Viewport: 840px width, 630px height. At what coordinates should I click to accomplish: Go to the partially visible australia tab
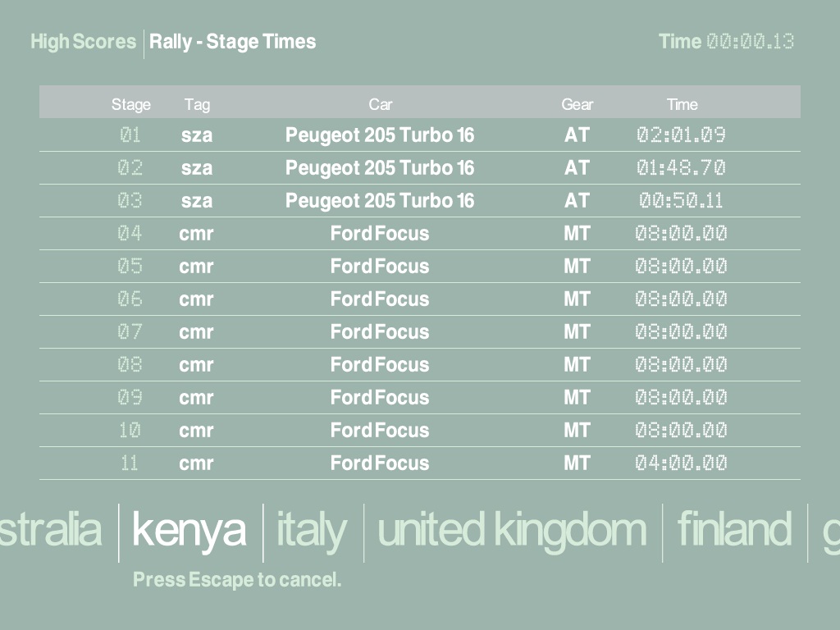point(51,530)
